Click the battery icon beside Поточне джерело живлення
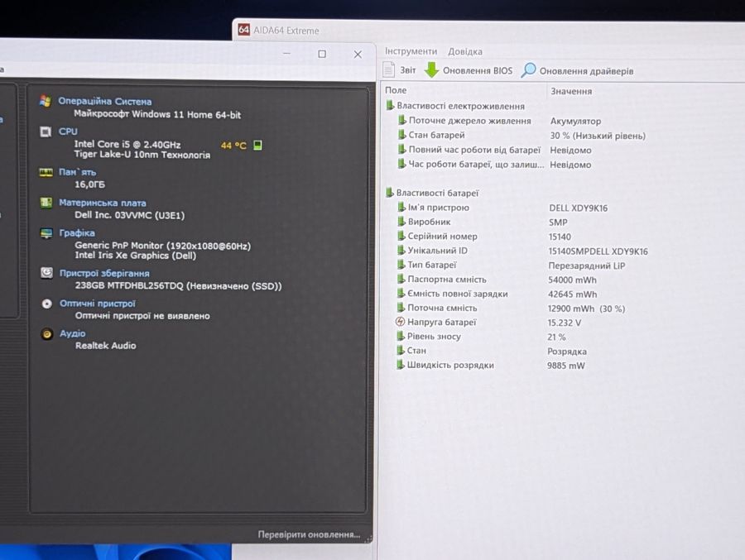This screenshot has height=560, width=745. pos(402,120)
